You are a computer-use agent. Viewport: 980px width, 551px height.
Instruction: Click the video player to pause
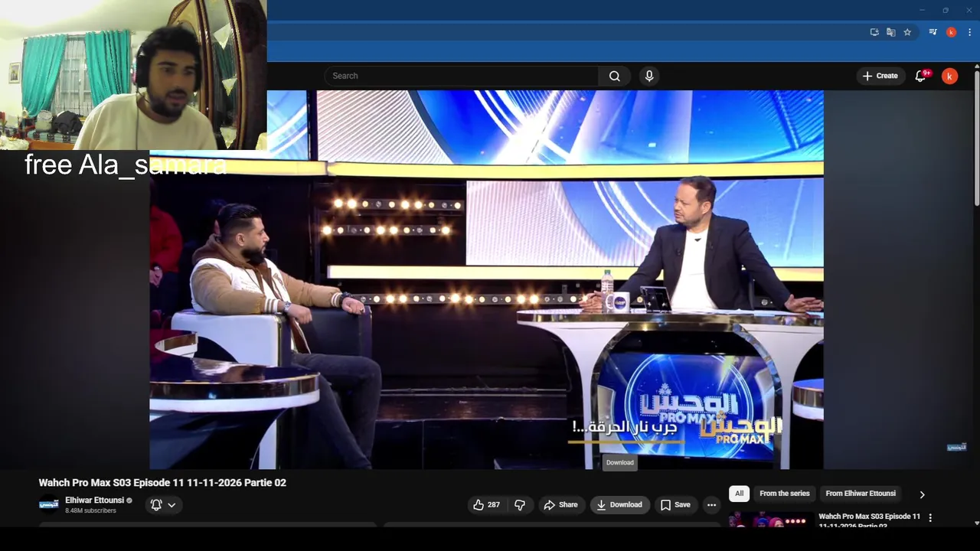486,279
